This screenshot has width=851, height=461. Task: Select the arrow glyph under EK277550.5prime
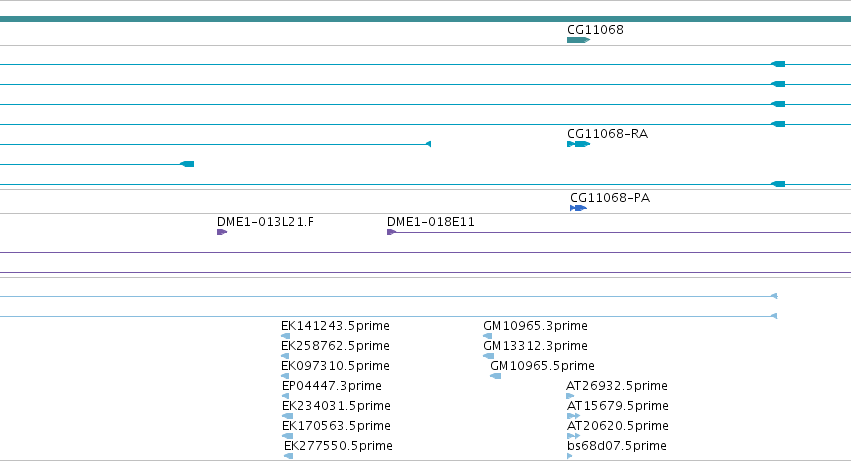pyautogui.click(x=289, y=456)
